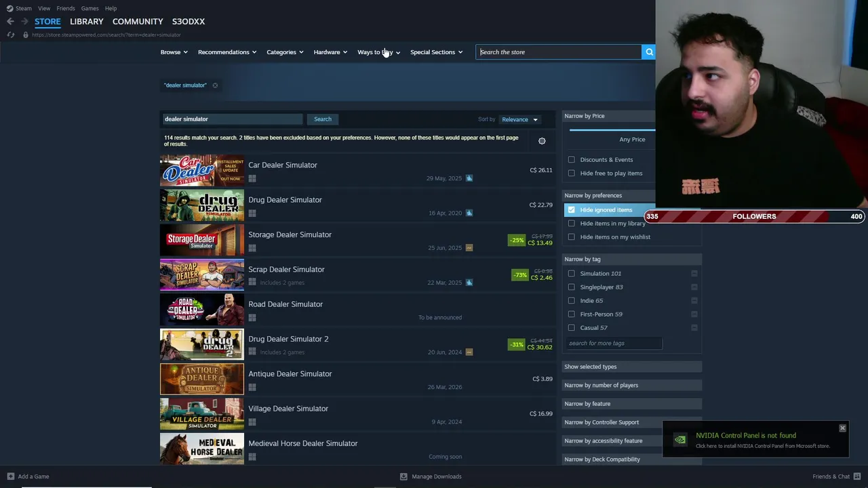Exclude the Simulation tag with minus icon

click(694, 274)
